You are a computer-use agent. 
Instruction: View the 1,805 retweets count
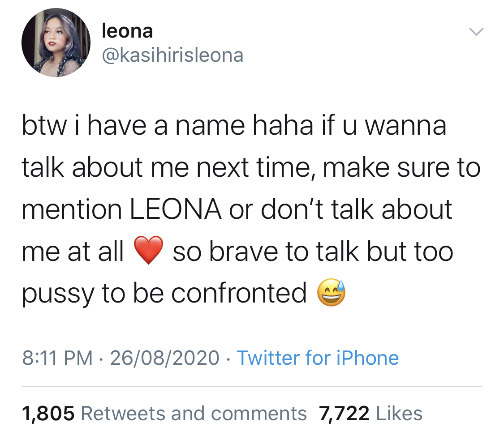tap(48, 413)
